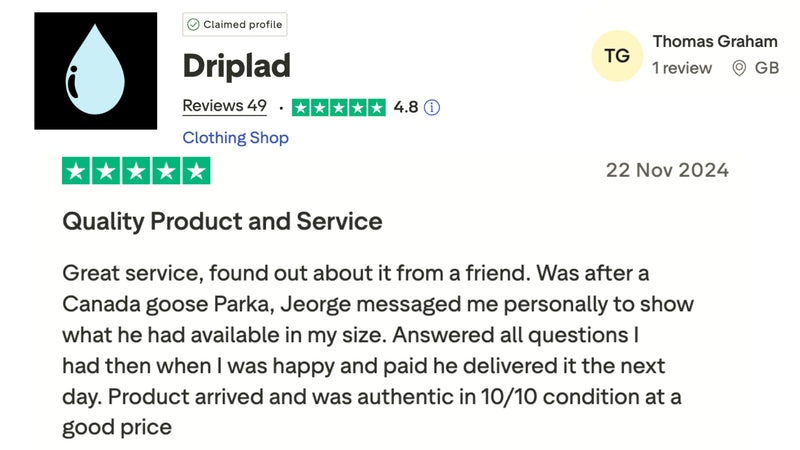Click the Driplad company name heading
The width and height of the screenshot is (800, 450).
pos(236,66)
